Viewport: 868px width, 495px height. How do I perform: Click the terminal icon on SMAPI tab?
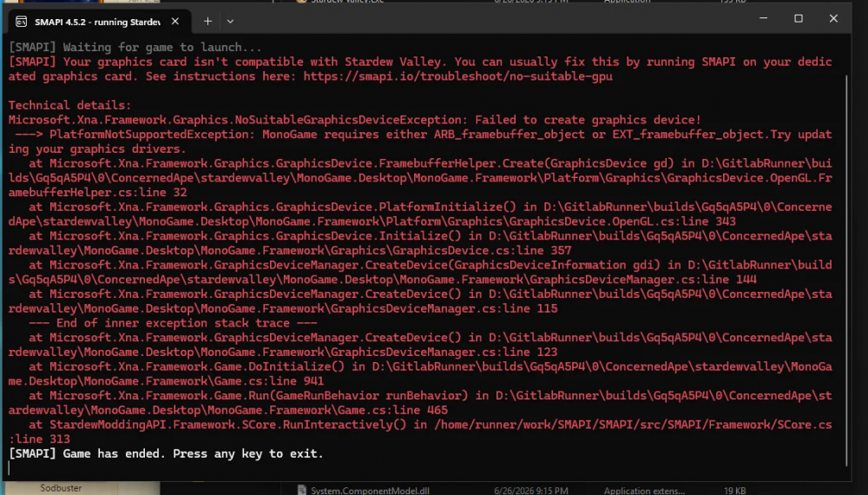point(21,22)
